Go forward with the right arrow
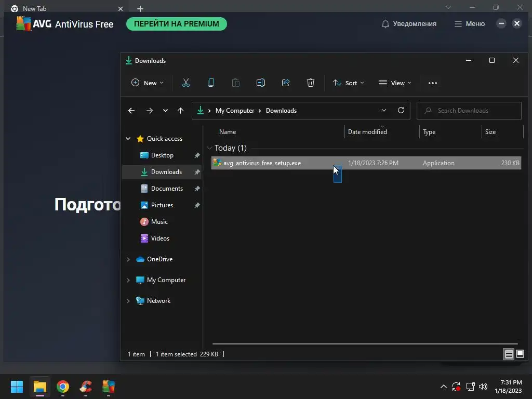 point(149,111)
